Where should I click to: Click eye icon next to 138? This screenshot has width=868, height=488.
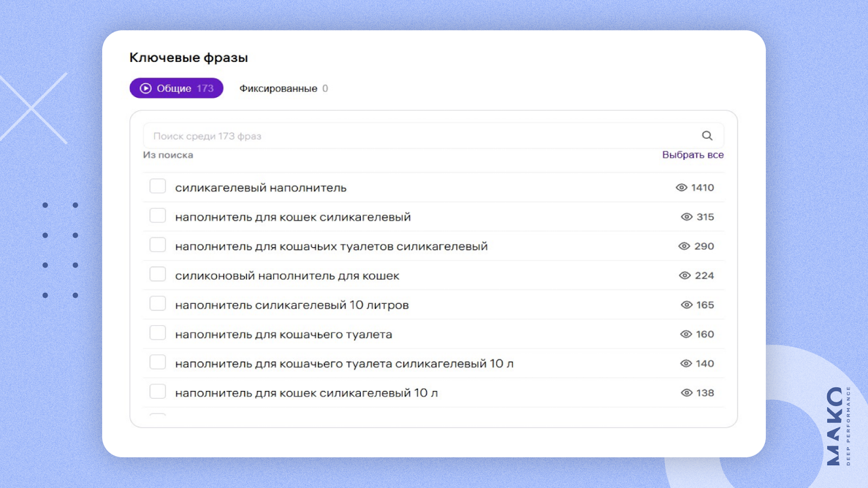(x=687, y=393)
